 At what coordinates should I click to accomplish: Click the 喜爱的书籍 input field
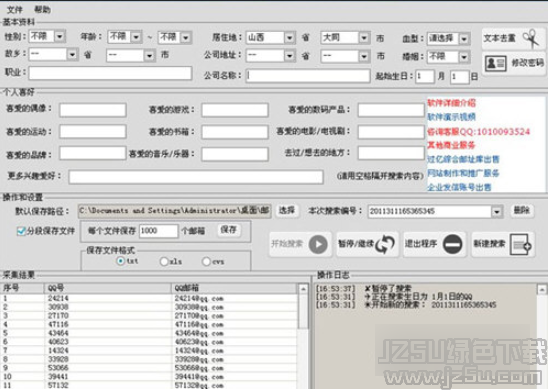tap(235, 132)
